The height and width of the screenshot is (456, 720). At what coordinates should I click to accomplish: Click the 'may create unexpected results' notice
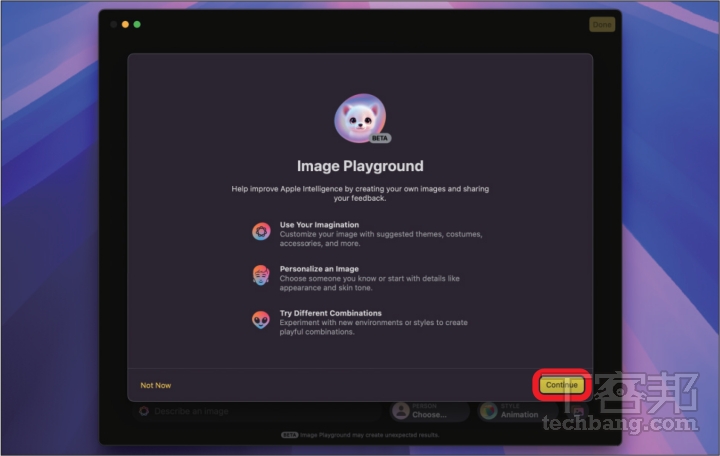point(360,435)
